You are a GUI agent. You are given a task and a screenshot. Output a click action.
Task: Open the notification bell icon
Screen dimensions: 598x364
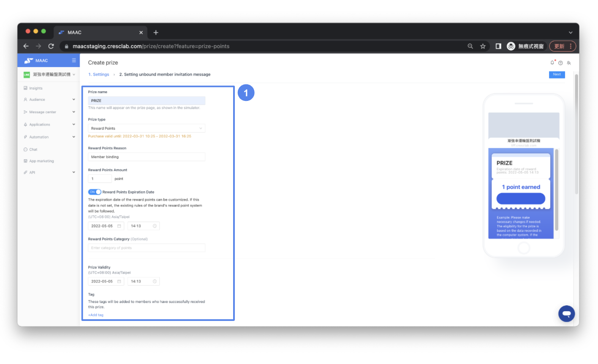click(552, 62)
